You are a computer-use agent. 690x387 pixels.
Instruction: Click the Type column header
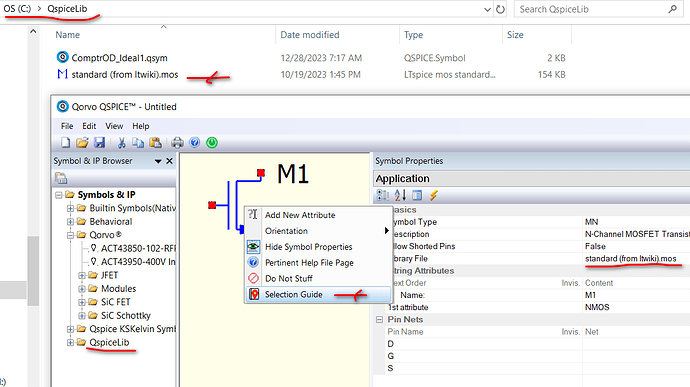coord(414,35)
